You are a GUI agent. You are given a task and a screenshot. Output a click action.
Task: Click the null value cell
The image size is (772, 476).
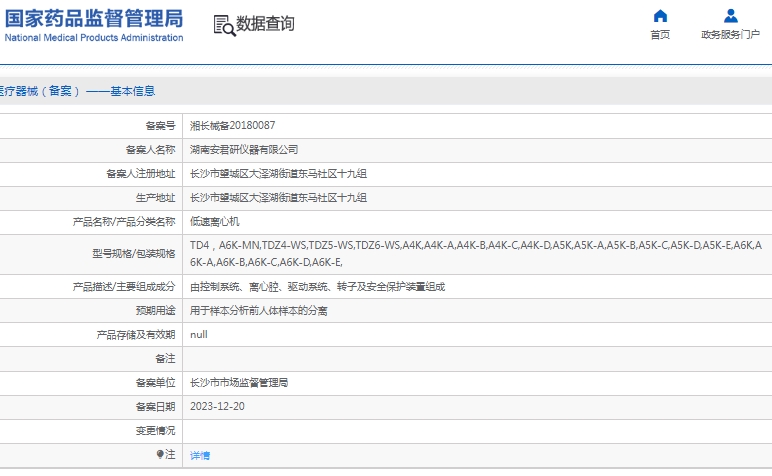[199, 335]
